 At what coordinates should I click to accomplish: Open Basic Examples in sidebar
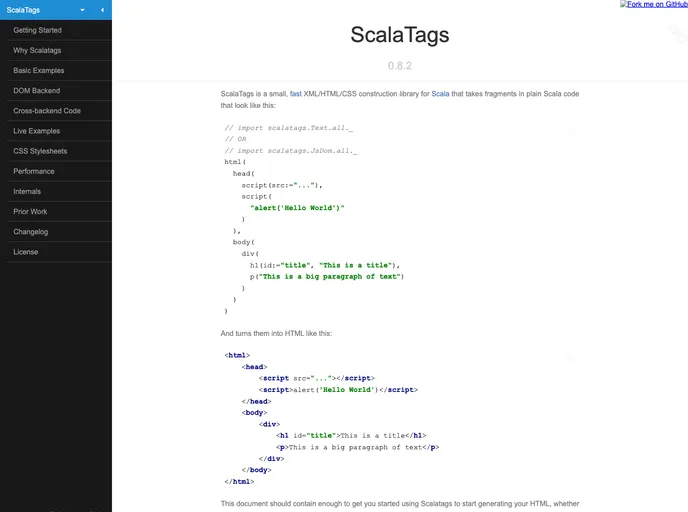tap(59, 71)
